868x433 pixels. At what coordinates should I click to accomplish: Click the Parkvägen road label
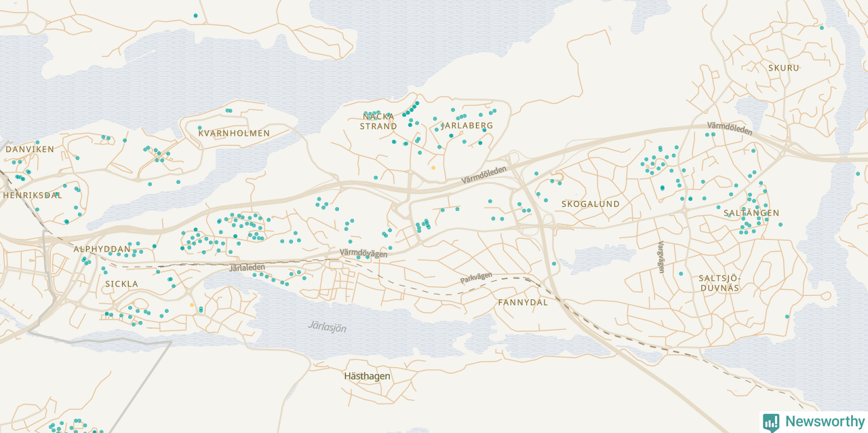point(476,279)
